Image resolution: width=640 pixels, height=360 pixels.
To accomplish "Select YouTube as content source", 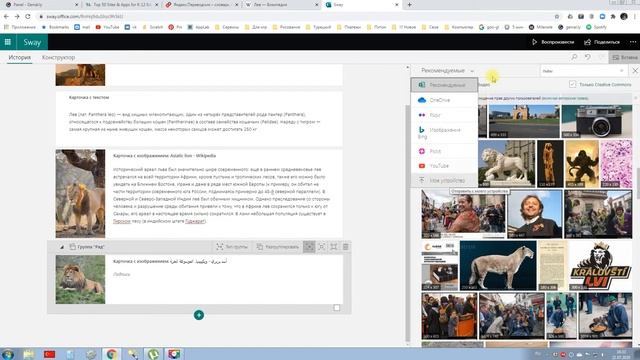I will click(444, 166).
